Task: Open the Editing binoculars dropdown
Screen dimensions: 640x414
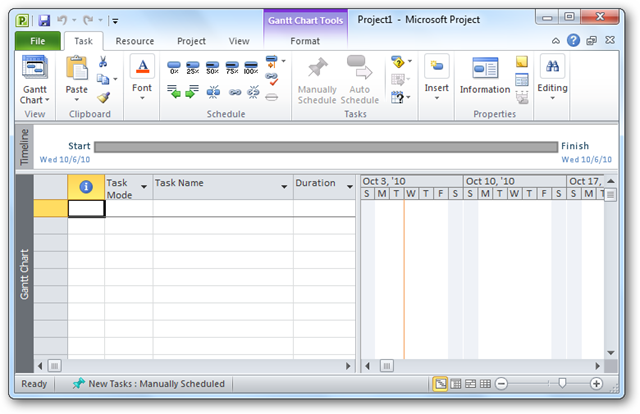Action: click(552, 78)
